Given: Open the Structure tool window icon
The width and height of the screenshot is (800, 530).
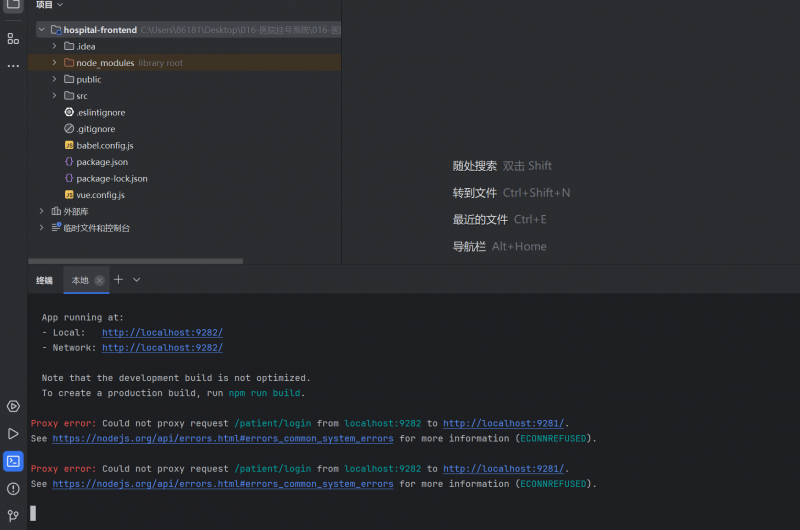Looking at the screenshot, I should pyautogui.click(x=13, y=39).
